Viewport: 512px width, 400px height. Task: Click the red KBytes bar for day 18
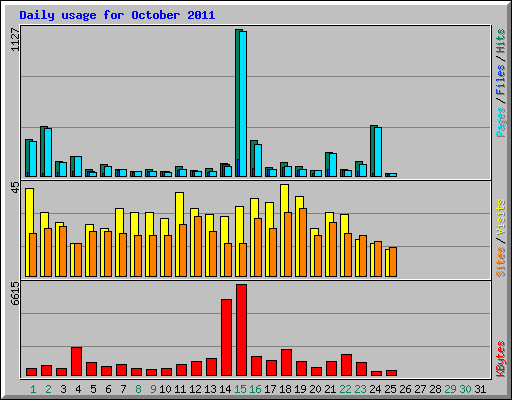tap(286, 363)
